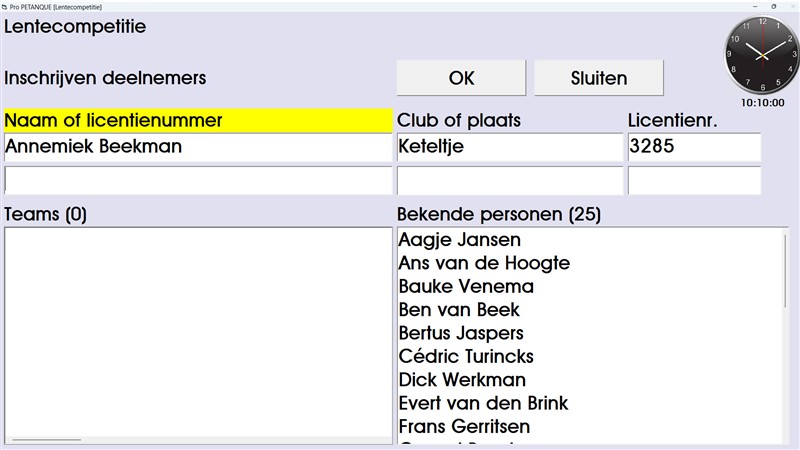Choose Bauke Venema from the list
This screenshot has height=450, width=800.
click(x=466, y=287)
